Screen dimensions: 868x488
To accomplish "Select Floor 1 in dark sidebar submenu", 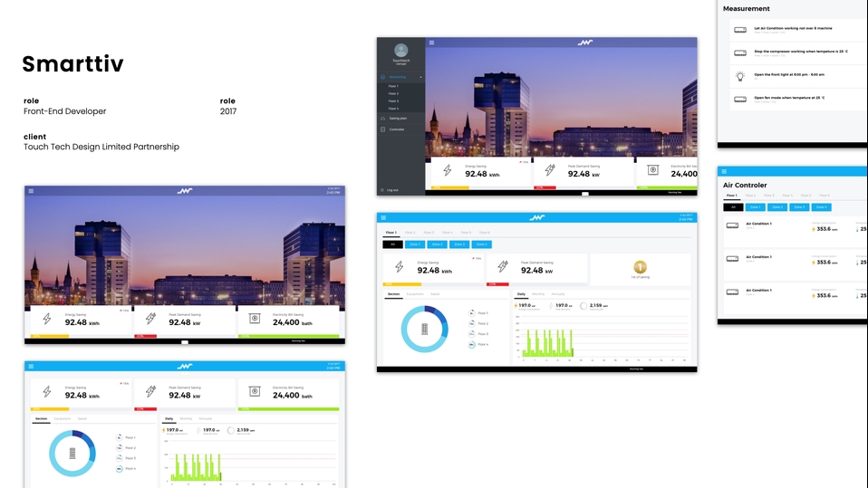I will (x=393, y=86).
